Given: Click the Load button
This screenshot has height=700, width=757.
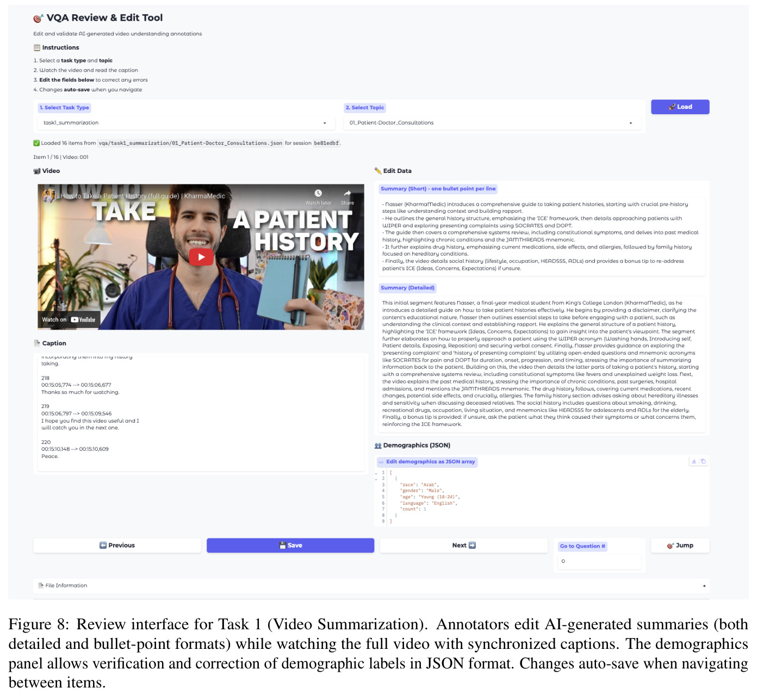Looking at the screenshot, I should point(680,107).
